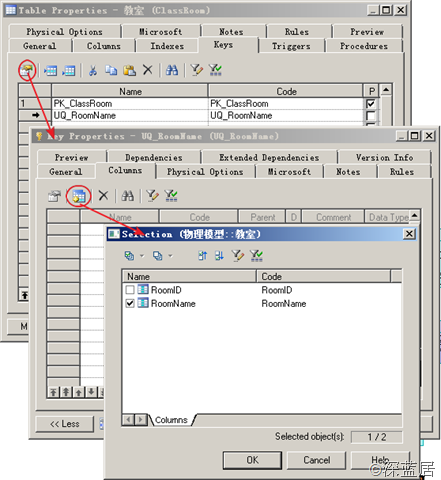Select the UQ_RoomName row name cell
The image size is (441, 480).
pos(130,116)
